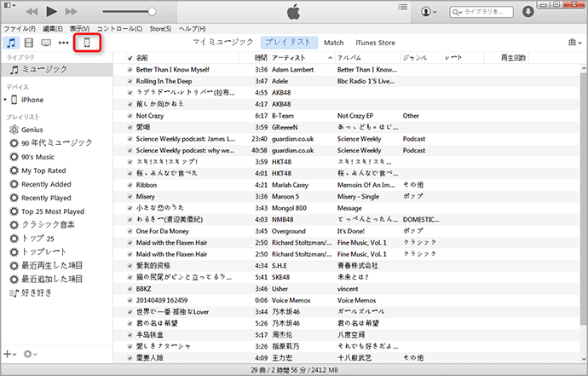Open the more media ellipsis icon

tap(63, 43)
